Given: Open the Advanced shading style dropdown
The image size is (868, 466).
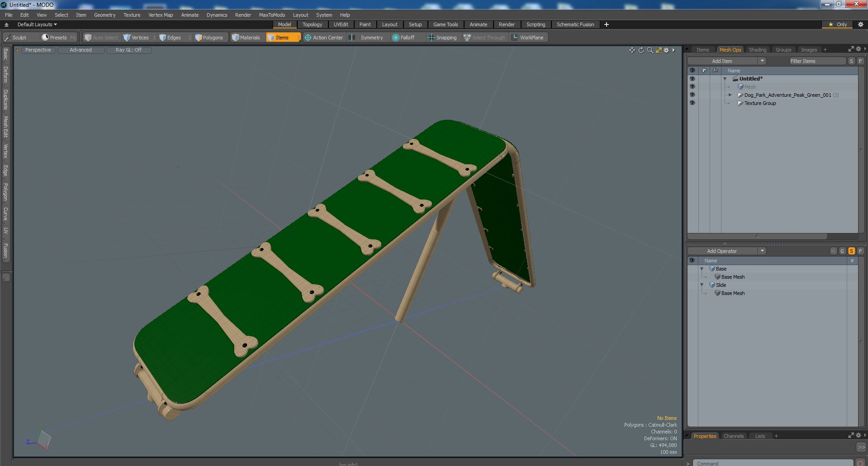Looking at the screenshot, I should 81,50.
